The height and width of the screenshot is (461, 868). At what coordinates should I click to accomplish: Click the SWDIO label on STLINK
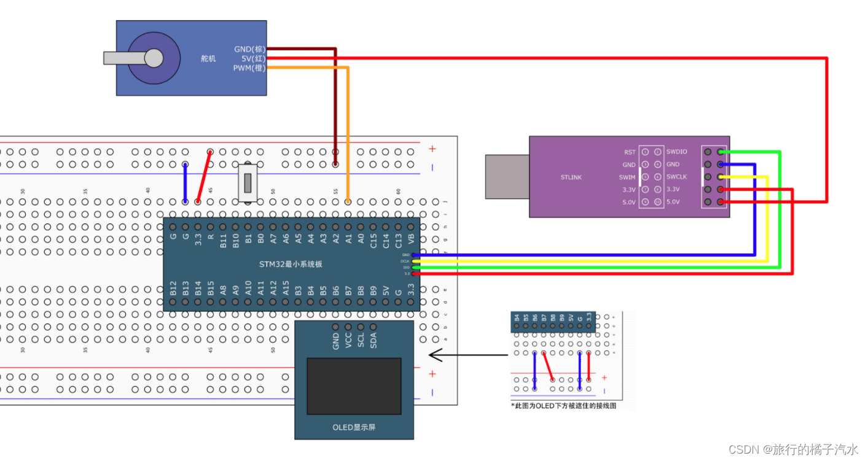click(x=677, y=152)
